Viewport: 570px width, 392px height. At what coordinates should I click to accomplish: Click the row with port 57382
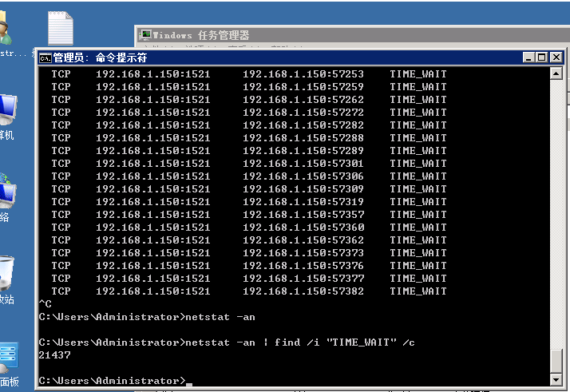(x=248, y=291)
